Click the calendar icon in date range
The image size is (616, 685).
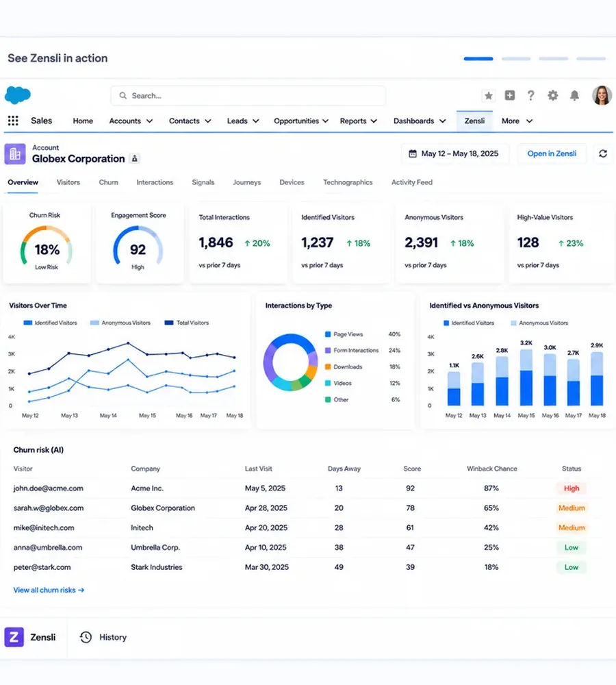pos(413,153)
